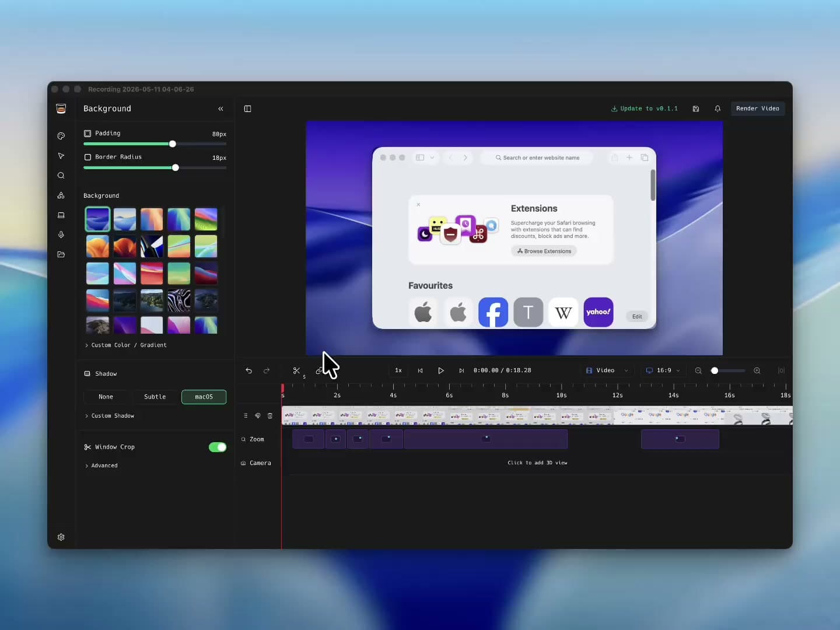Click to add 3D view on Camera track
The height and width of the screenshot is (630, 840).
click(537, 463)
